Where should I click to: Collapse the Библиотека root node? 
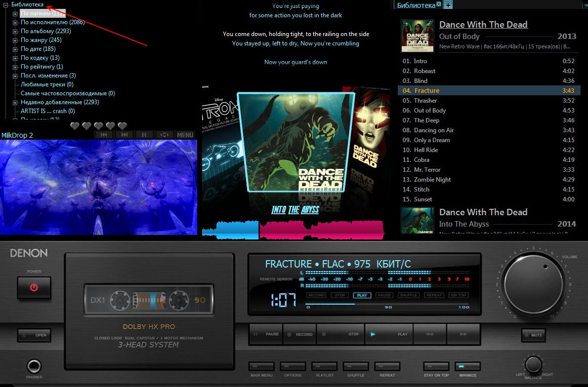tap(5, 4)
